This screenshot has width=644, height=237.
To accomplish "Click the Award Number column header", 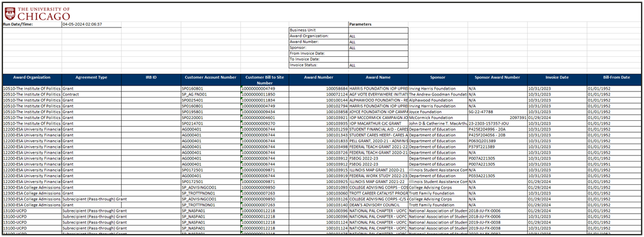I will coord(319,77).
